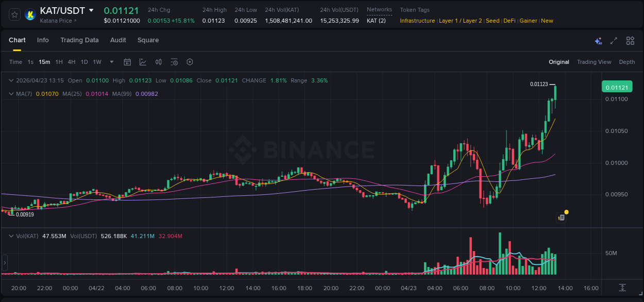Open chart settings via hexagon icon

coord(190,62)
